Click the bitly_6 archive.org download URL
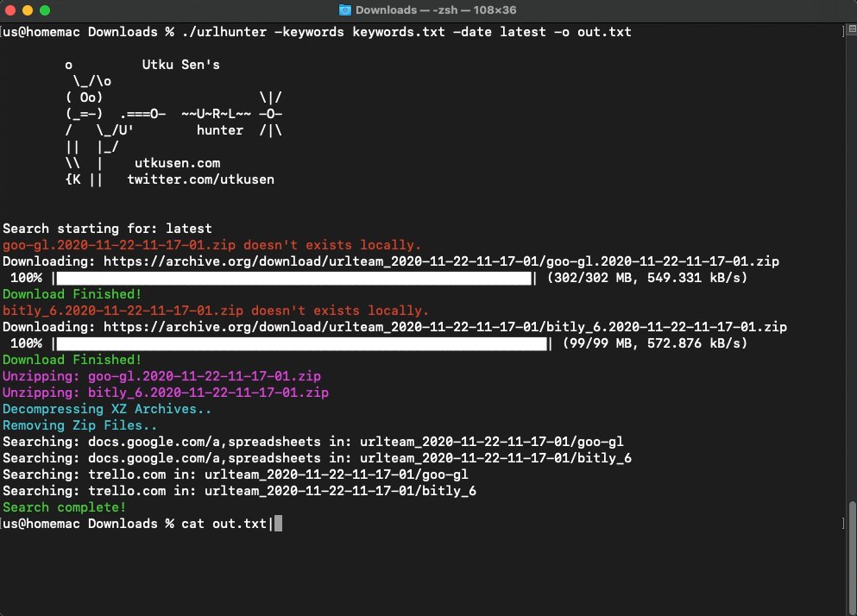This screenshot has width=857, height=616. pyautogui.click(x=444, y=327)
